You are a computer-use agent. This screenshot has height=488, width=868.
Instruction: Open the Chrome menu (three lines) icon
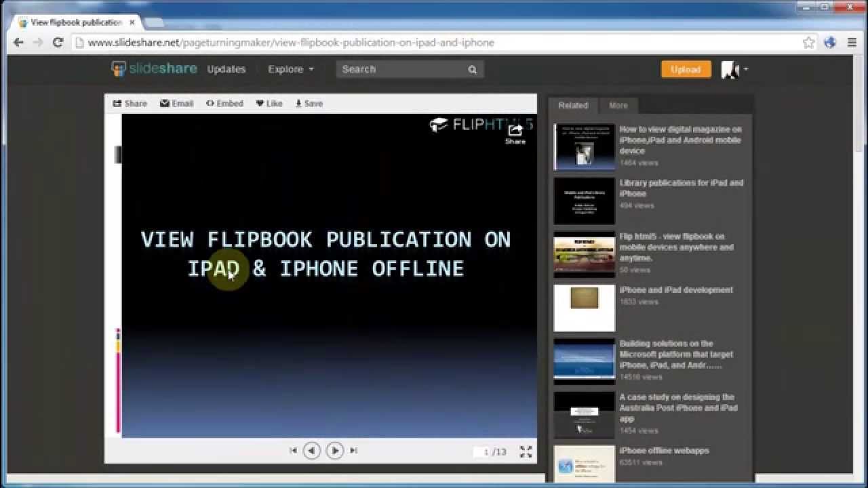tap(852, 42)
